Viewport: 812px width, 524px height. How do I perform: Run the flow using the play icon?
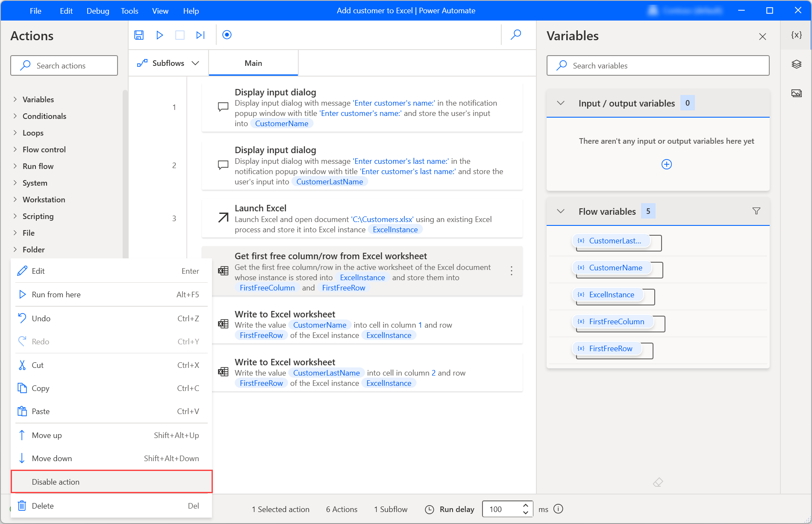point(159,35)
